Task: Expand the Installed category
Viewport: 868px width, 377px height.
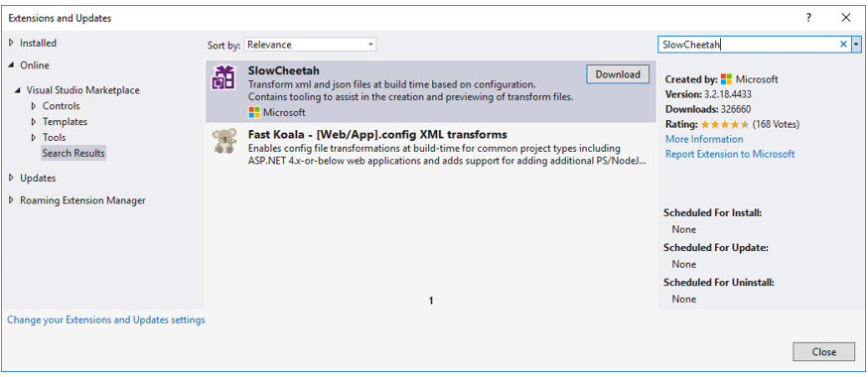Action: point(11,43)
